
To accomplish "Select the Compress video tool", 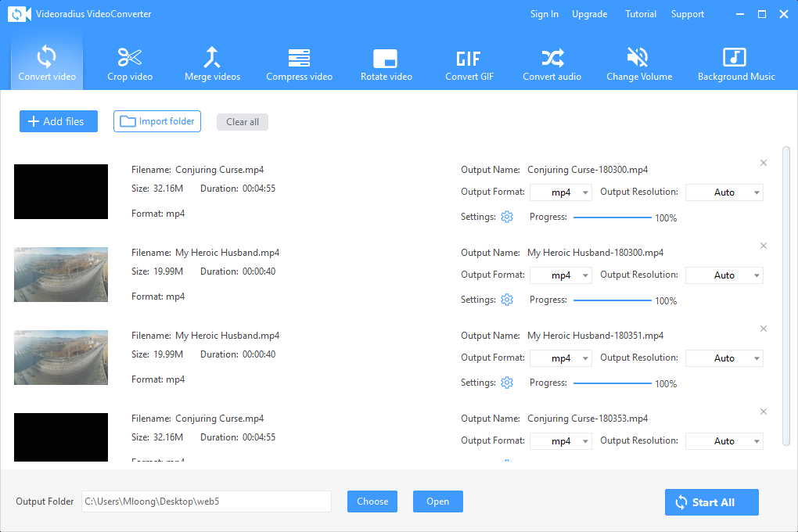I will coord(299,63).
